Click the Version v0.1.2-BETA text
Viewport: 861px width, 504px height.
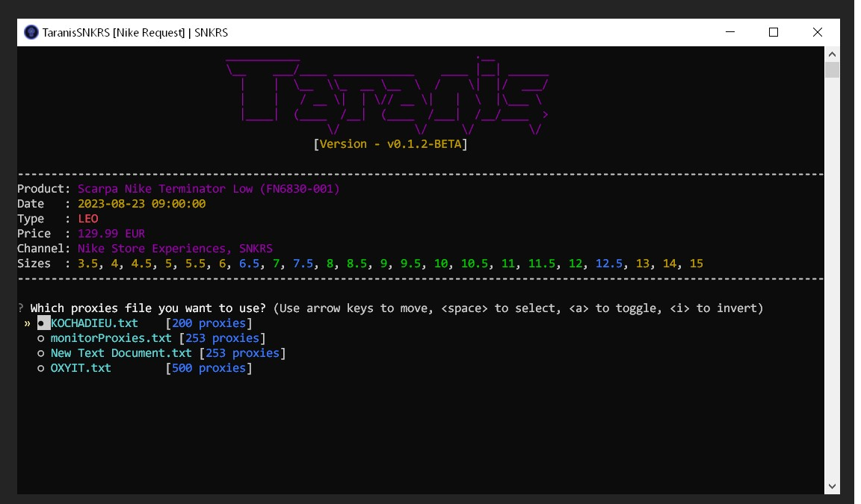pyautogui.click(x=390, y=144)
